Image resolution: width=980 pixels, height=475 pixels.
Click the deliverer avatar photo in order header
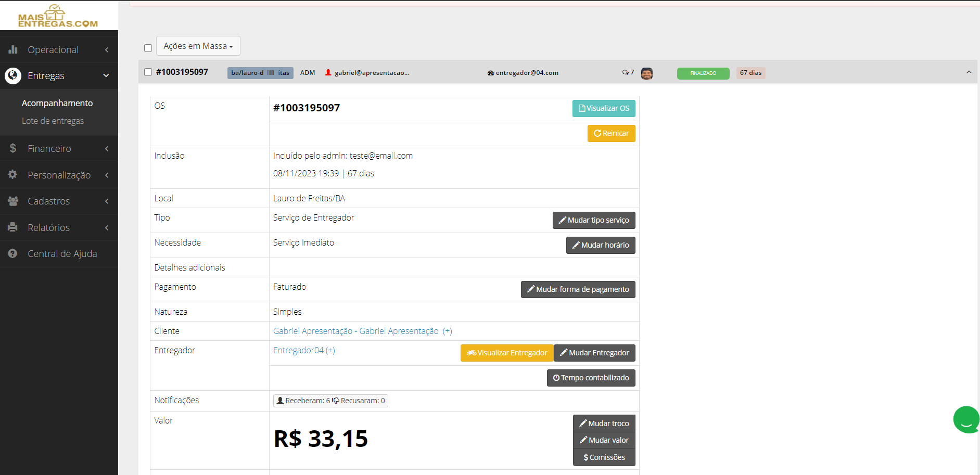(647, 73)
